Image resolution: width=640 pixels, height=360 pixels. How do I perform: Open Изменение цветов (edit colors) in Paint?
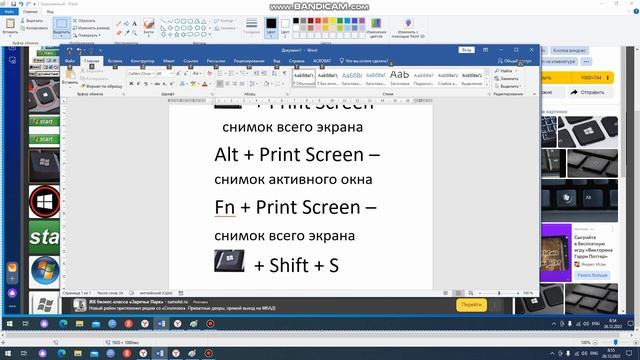376,28
